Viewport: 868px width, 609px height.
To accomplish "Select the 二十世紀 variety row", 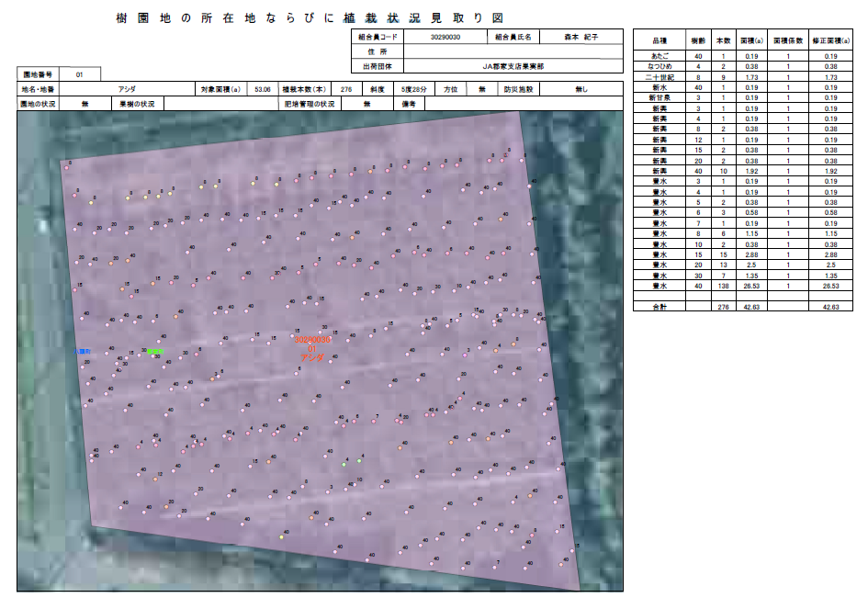I will click(x=659, y=77).
